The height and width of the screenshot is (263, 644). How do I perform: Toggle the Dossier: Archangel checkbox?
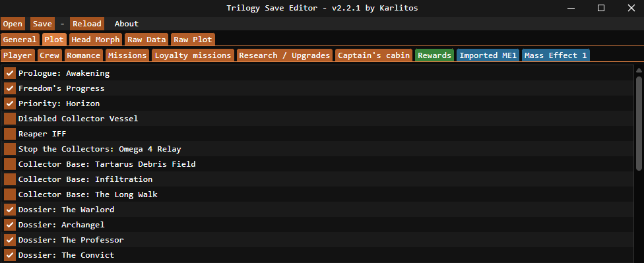pos(10,225)
